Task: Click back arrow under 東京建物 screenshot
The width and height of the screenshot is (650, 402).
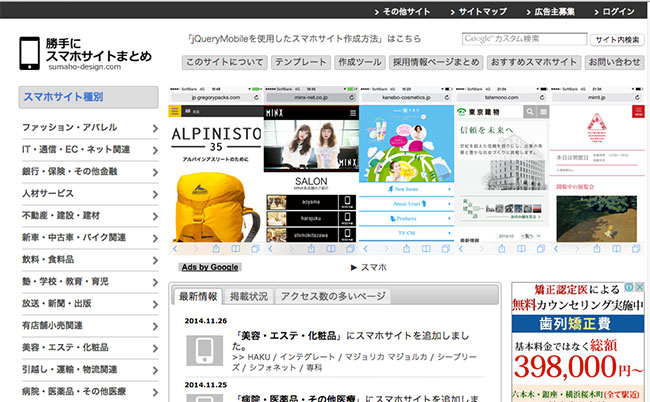Action: pos(461,249)
